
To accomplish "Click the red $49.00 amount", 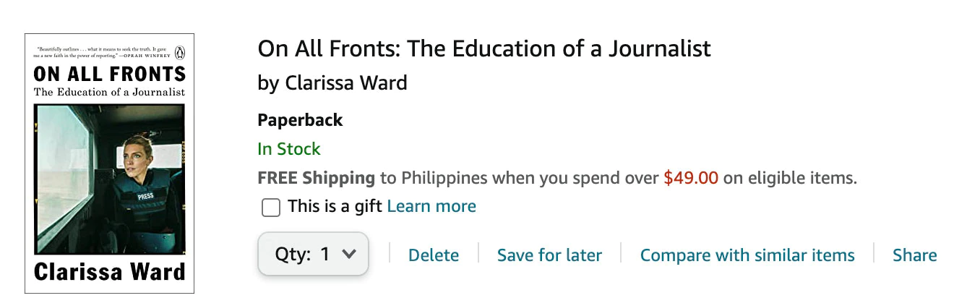I will 691,178.
